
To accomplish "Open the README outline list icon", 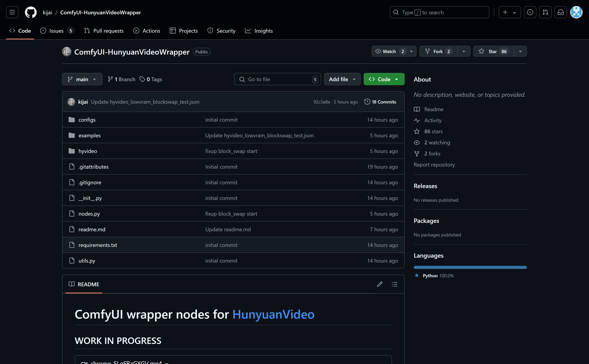I will click(x=395, y=284).
